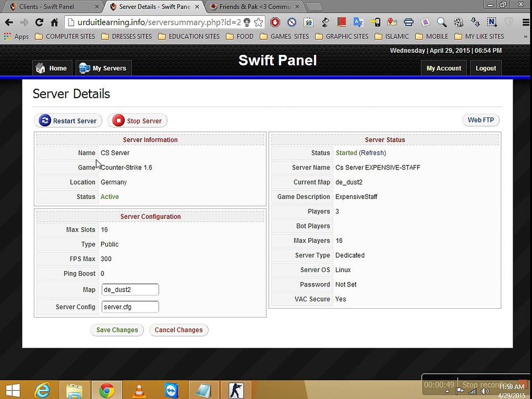Click the printer extension icon

point(409,22)
